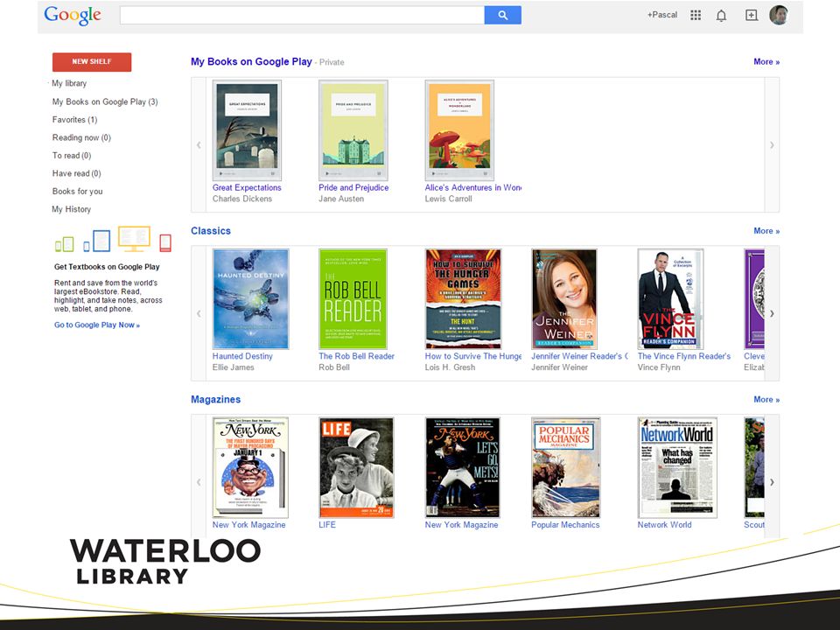This screenshot has height=630, width=840.
Task: Click the Vince Flynn author text
Action: click(x=659, y=367)
